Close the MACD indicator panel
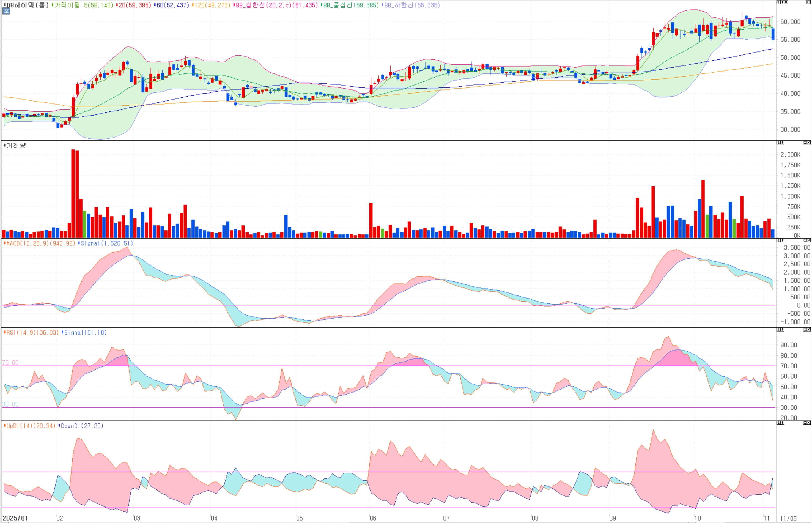Screen dimensions: 812x523 [x=809, y=240]
